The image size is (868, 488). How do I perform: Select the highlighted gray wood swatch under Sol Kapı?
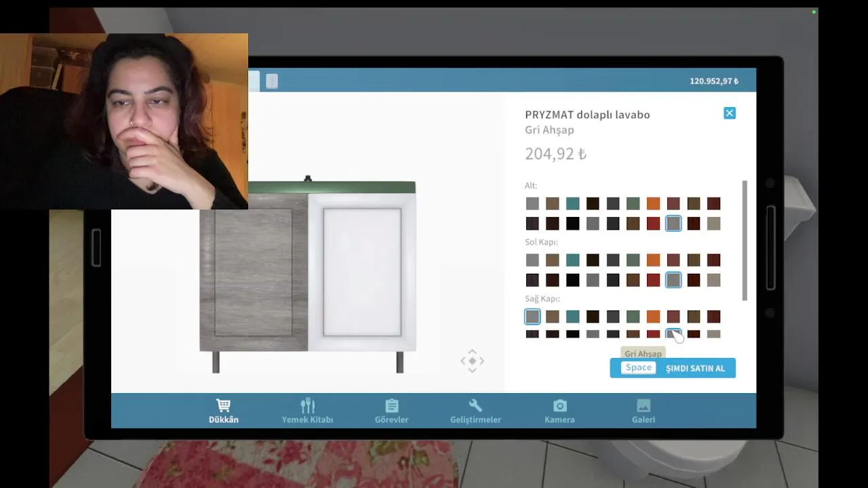pos(673,280)
